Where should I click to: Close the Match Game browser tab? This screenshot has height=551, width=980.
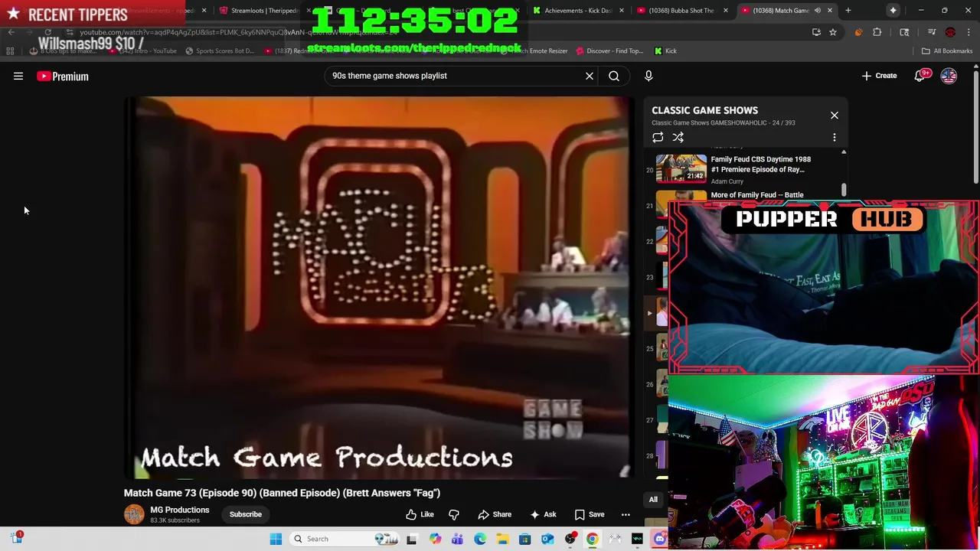click(830, 11)
